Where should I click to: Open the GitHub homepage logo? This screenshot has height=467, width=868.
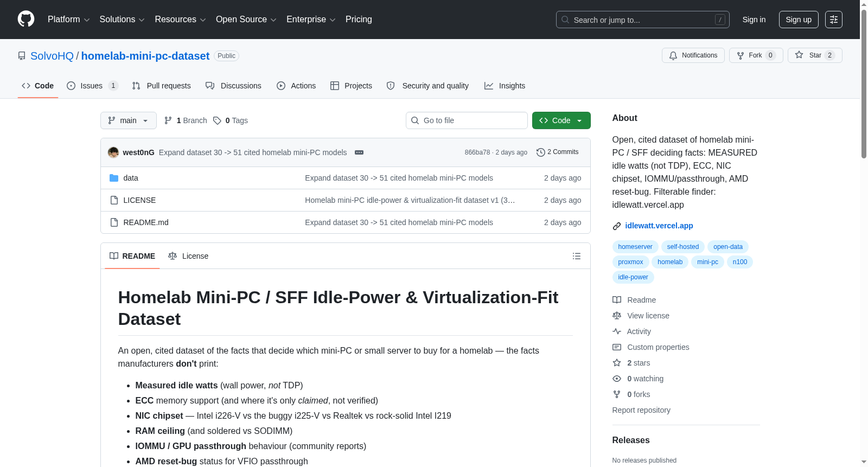coord(26,19)
